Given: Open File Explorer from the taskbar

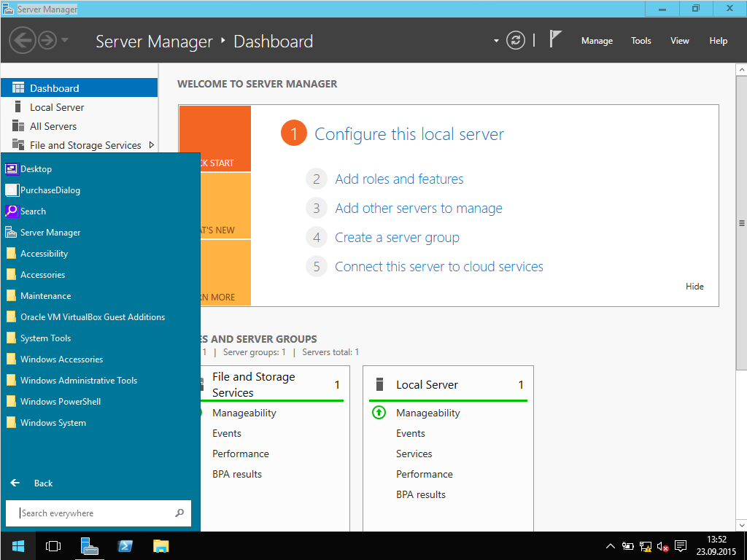Looking at the screenshot, I should 160,545.
